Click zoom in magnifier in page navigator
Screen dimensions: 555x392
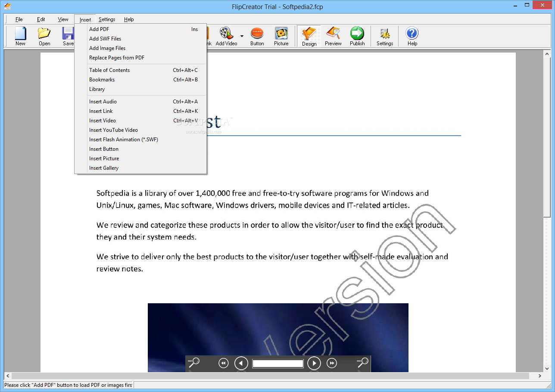point(363,363)
